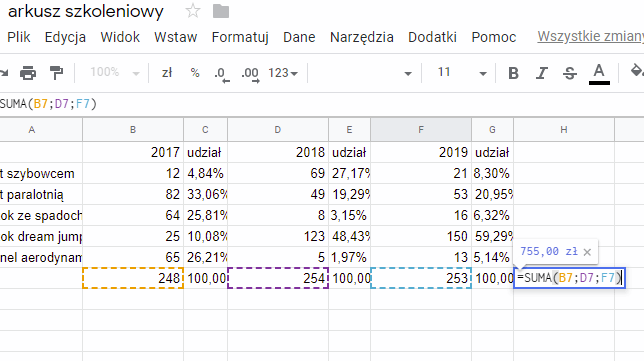Viewport: 644px width, 361px height.
Task: Toggle bold formatting
Action: click(513, 74)
